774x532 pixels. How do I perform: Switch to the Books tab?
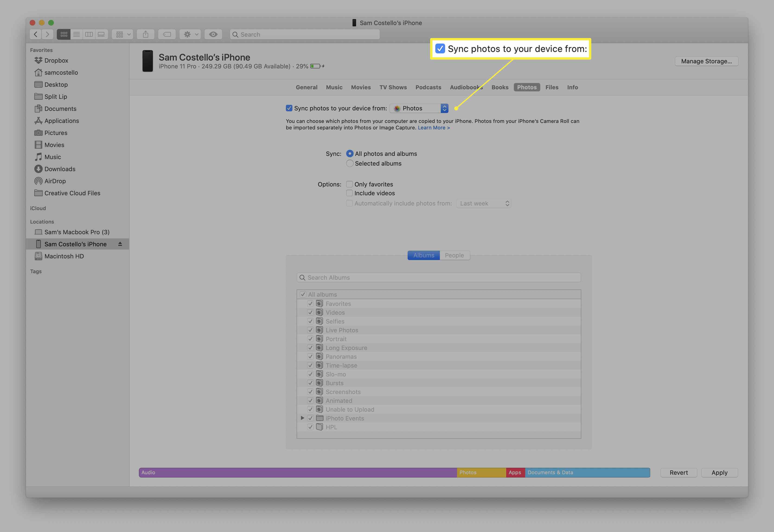(x=500, y=87)
